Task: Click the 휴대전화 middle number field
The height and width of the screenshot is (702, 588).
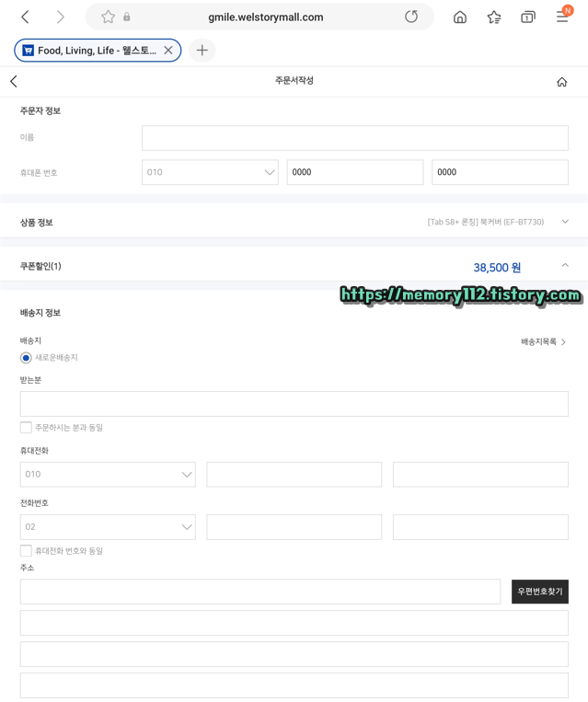Action: click(294, 474)
